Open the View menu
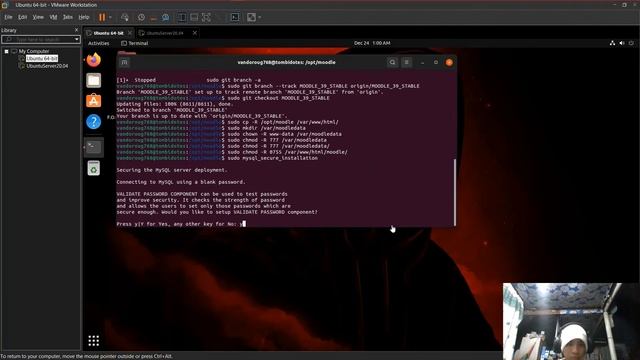Screen dimensions: 640x360 click(38, 17)
